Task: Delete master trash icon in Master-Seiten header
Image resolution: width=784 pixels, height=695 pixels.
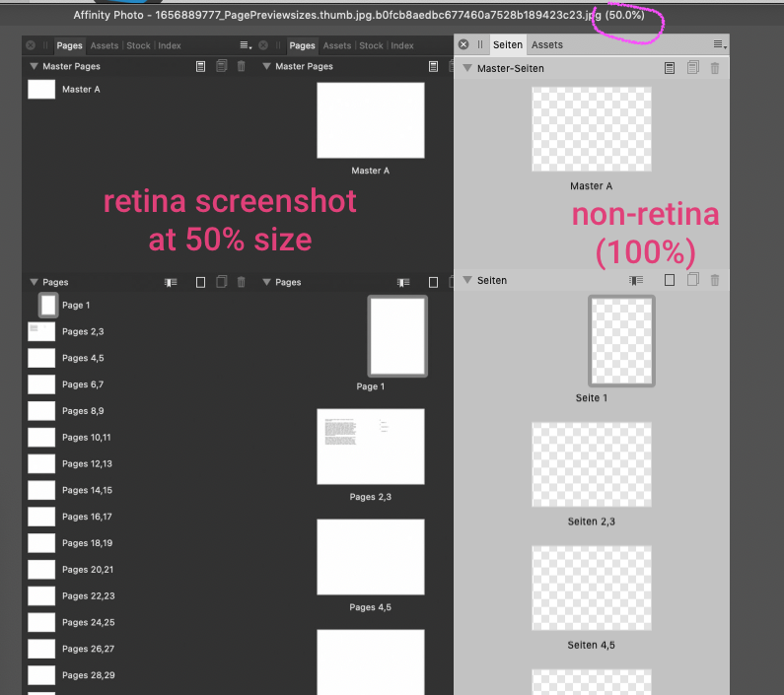Action: click(715, 68)
